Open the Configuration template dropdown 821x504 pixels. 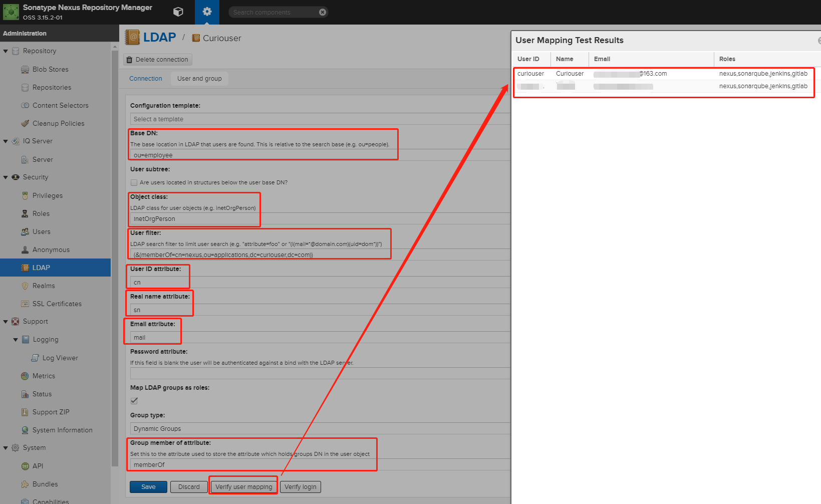tap(320, 119)
